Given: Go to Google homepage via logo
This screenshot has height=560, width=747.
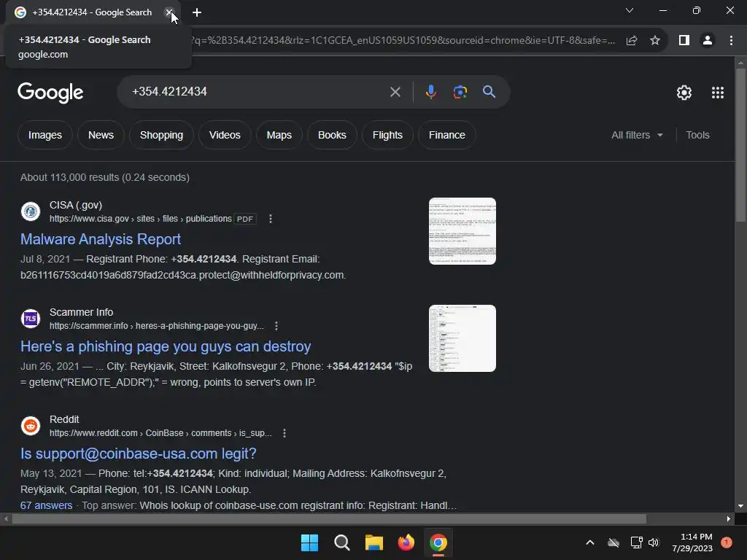Looking at the screenshot, I should (50, 93).
